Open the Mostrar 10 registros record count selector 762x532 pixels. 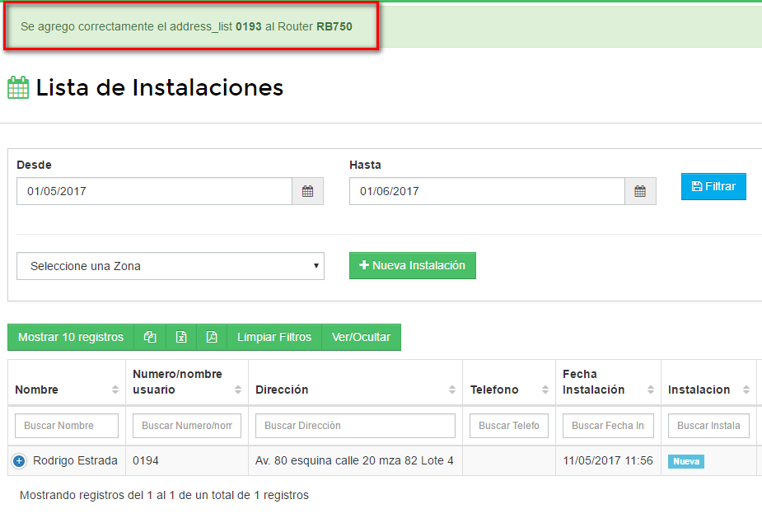(70, 337)
